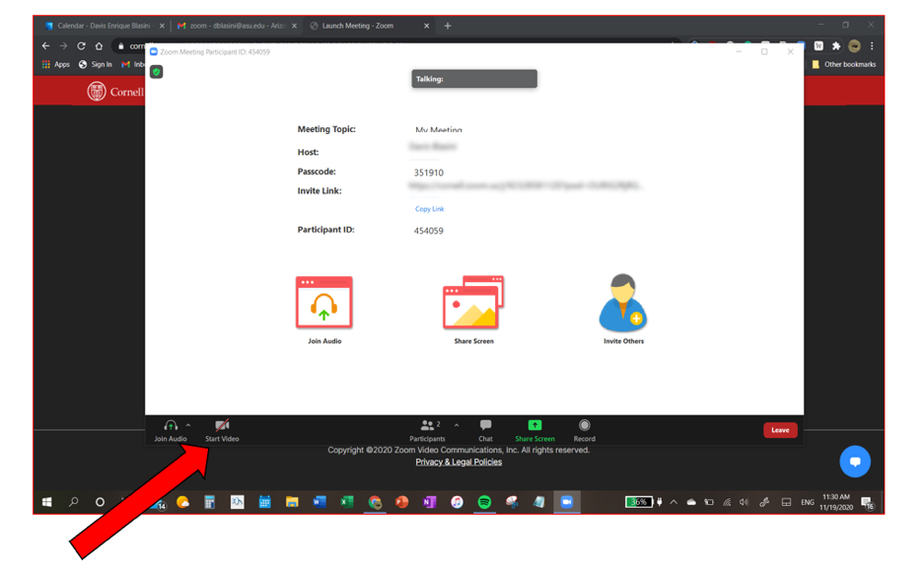Open OneNote from taskbar

point(429,502)
